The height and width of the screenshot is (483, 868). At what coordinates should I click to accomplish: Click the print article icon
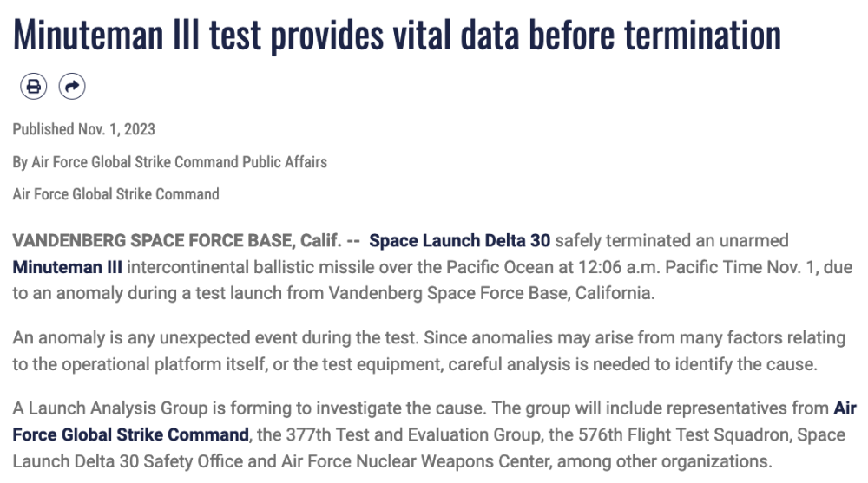(x=34, y=87)
